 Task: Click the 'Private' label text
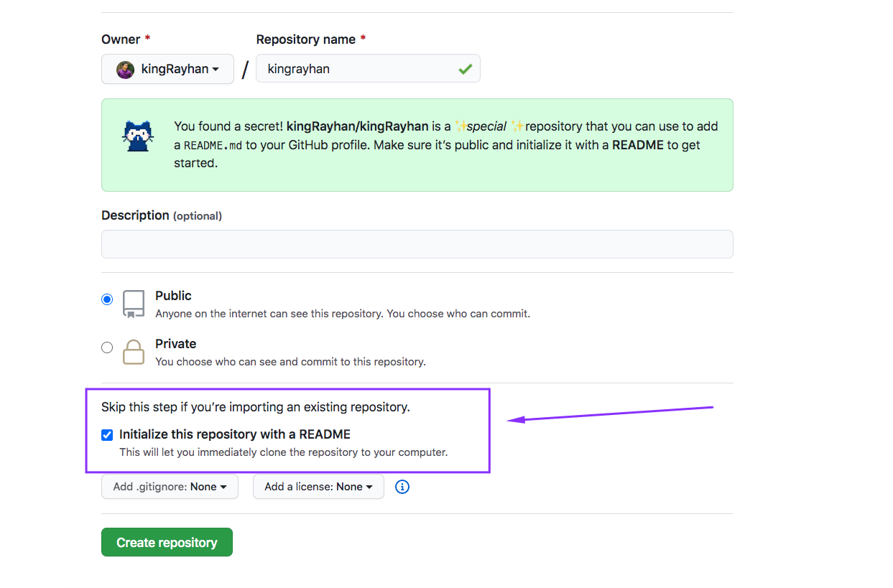coord(176,344)
